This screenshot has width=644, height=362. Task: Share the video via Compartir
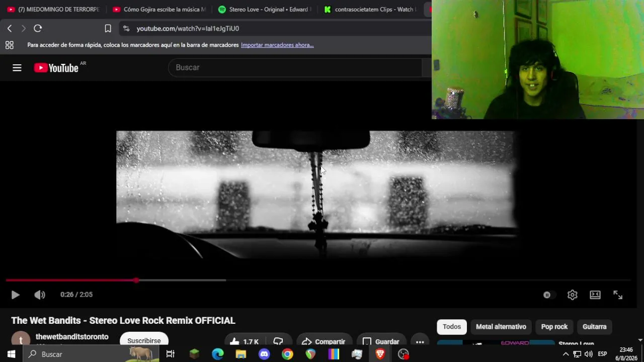click(x=325, y=341)
